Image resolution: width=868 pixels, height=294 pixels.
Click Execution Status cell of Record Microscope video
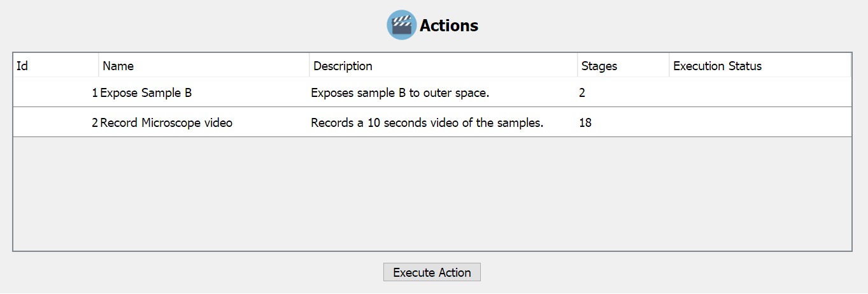[759, 122]
